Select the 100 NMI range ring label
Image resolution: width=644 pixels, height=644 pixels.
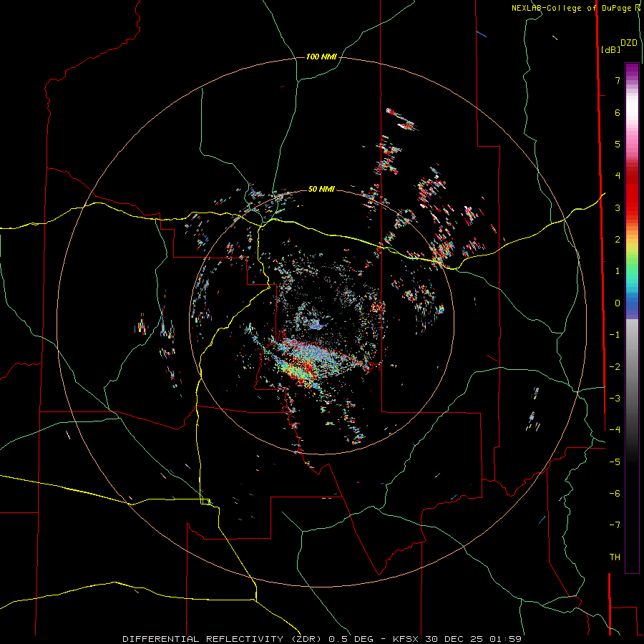point(321,57)
